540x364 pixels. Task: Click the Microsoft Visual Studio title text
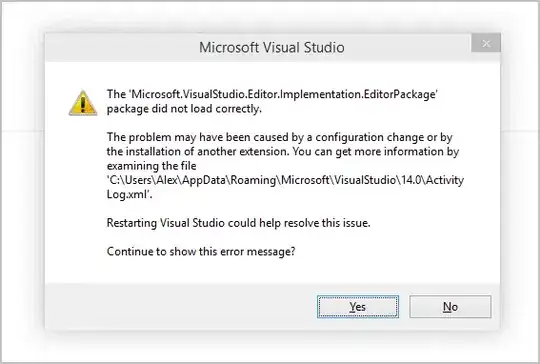click(x=272, y=48)
